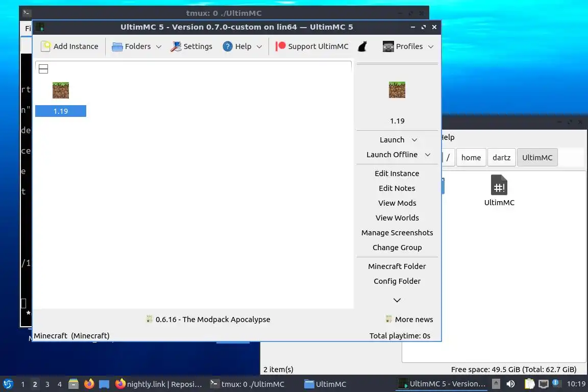588x392 pixels.
Task: Open the 0.6.16 Modpack Apocalypse news item
Action: pos(208,319)
